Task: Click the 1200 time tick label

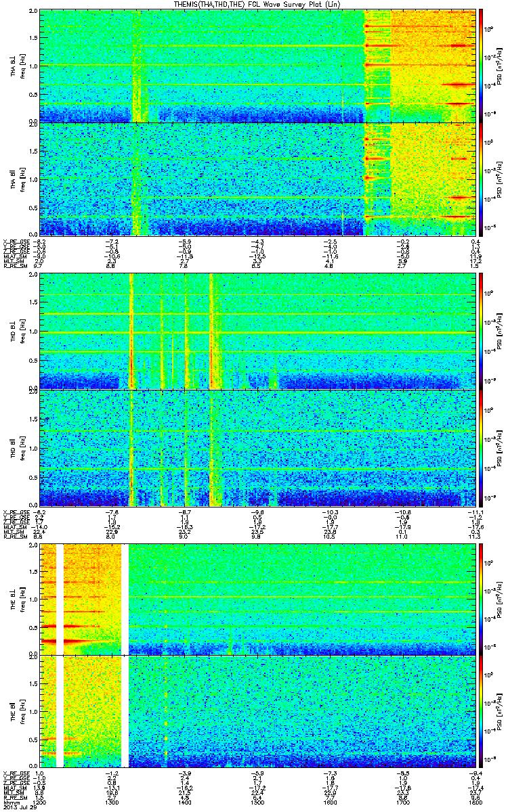Action: (41, 801)
